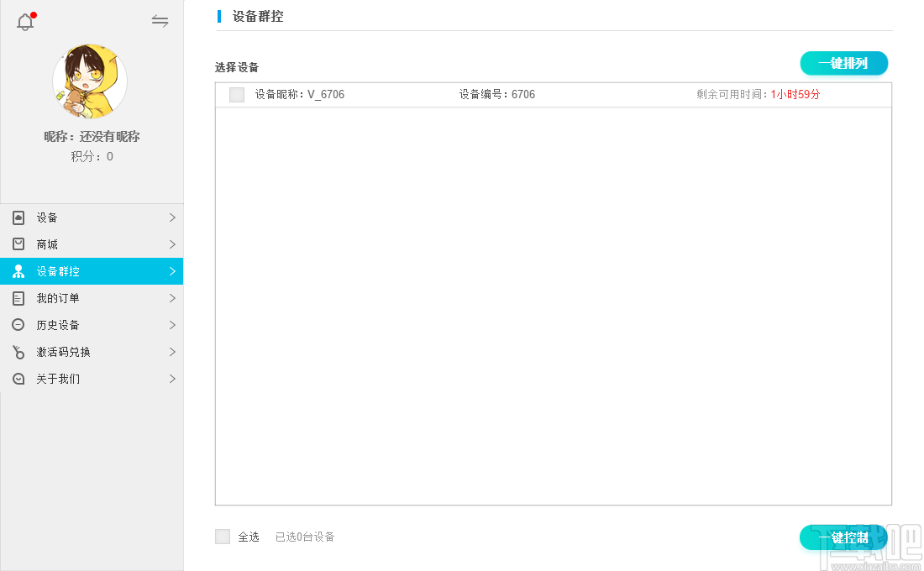Click the 设备群控 group control icon

(18, 271)
